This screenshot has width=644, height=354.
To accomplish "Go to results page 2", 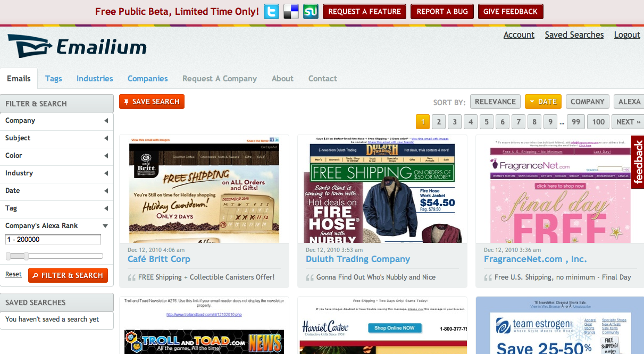I will pos(438,122).
